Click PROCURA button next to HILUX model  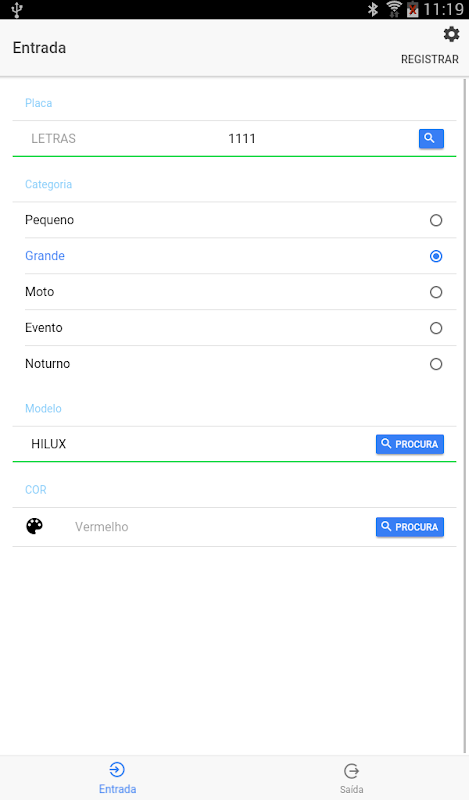pyautogui.click(x=410, y=444)
